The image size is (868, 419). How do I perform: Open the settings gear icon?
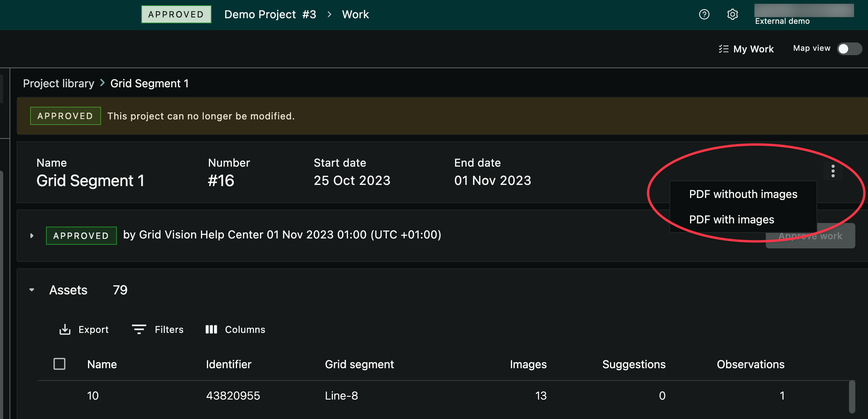point(732,14)
